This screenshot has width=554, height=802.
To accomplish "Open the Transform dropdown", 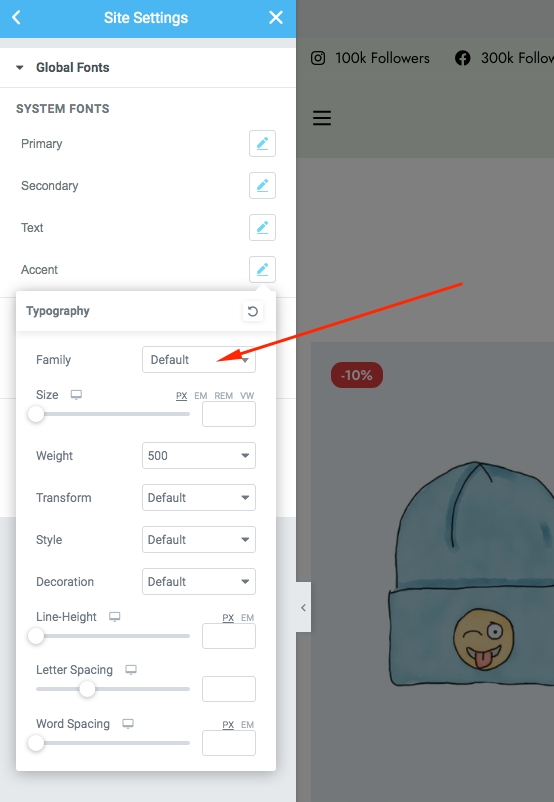I will [x=198, y=498].
